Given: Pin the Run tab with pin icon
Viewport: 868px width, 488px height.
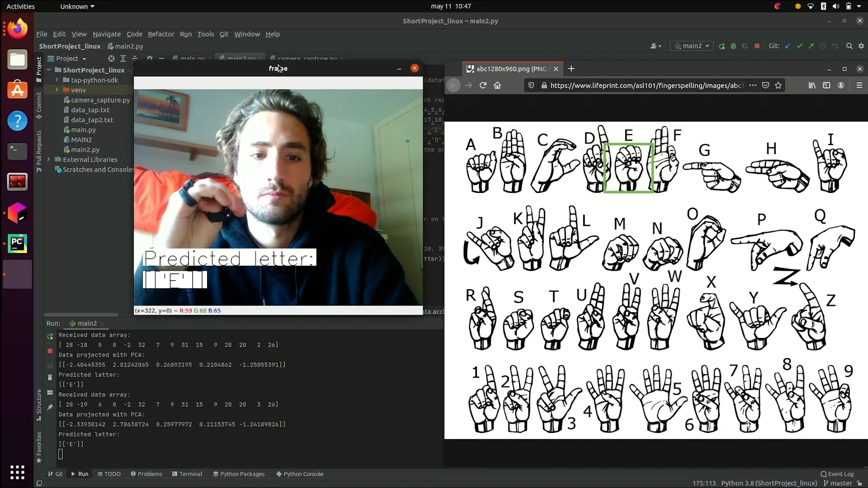Looking at the screenshot, I should (50, 407).
